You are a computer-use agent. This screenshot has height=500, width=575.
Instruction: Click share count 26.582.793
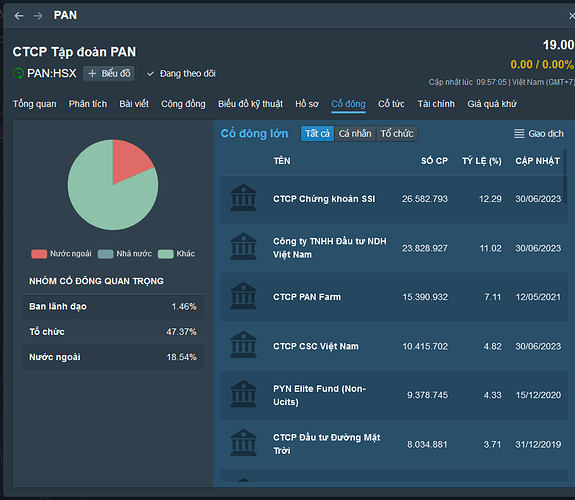[x=425, y=199]
